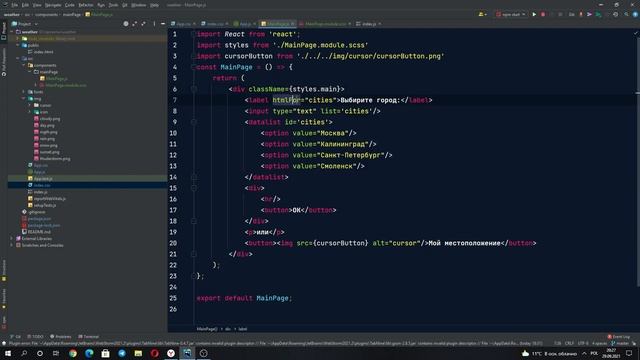Open the Terminal tool window button
This screenshot has width=640, height=360.
pos(89,337)
